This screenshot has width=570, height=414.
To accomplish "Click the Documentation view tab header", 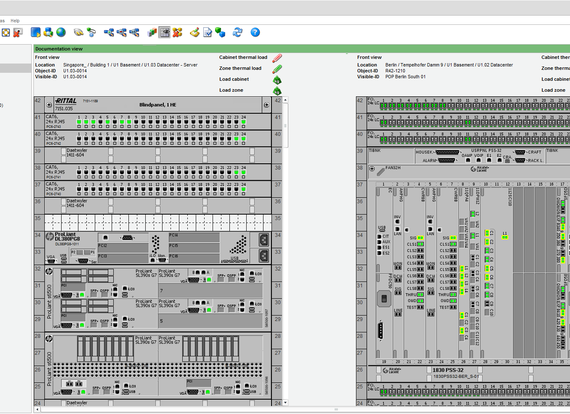I will (x=59, y=49).
